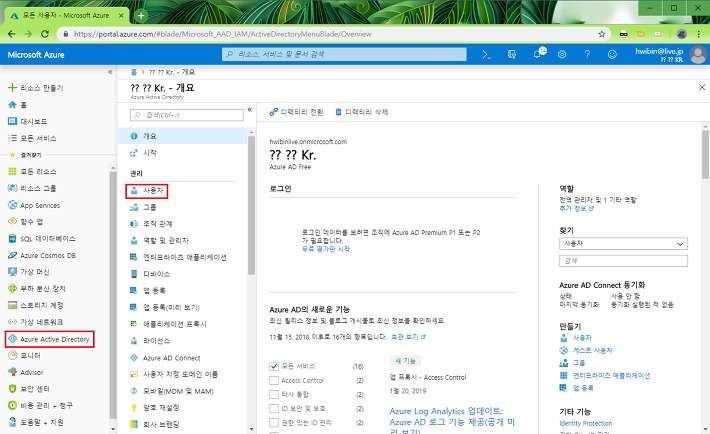710x434 pixels.
Task: Open Azure Cloud Shell icon in header
Action: pyautogui.click(x=486, y=54)
